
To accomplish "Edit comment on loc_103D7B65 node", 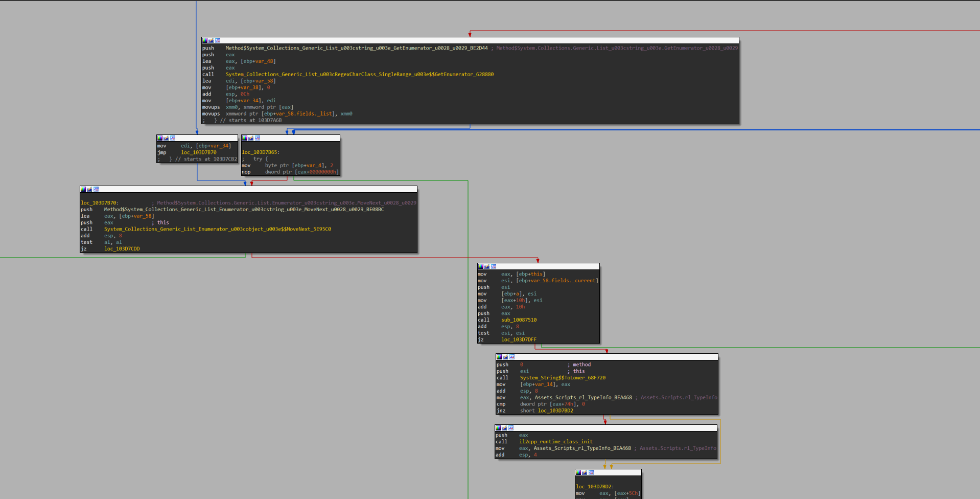I will [x=251, y=138].
